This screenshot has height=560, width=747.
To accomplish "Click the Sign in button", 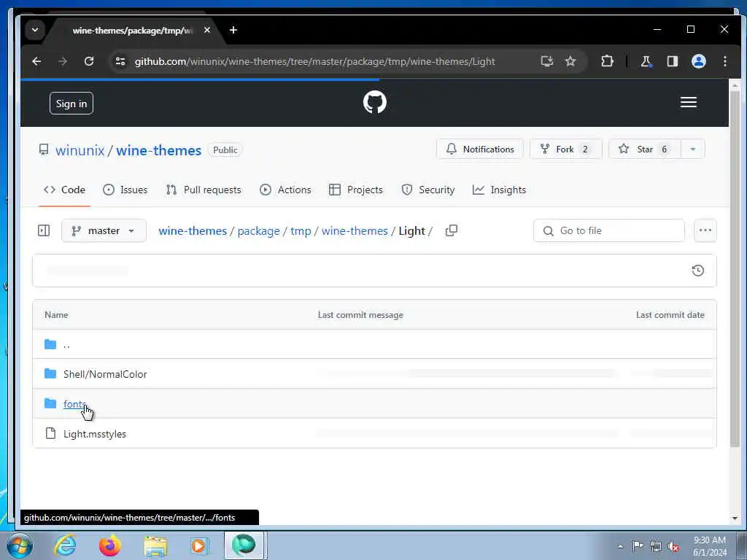I will (71, 104).
